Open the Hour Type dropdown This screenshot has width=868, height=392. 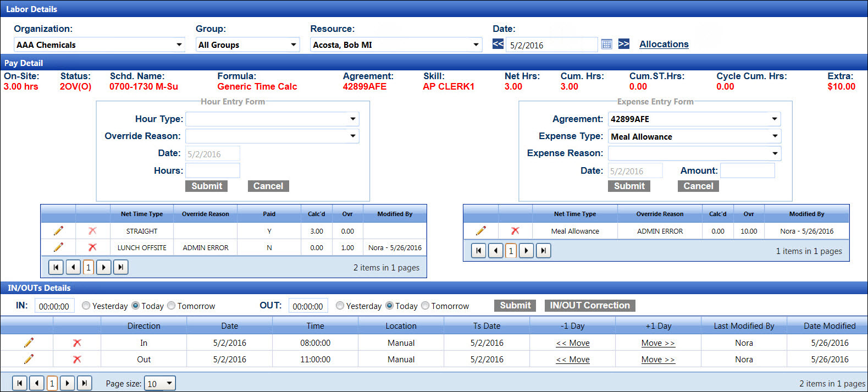(x=352, y=119)
